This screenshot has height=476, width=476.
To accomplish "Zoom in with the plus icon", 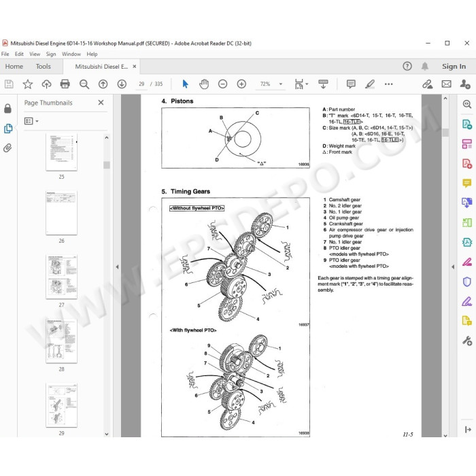I will [241, 84].
